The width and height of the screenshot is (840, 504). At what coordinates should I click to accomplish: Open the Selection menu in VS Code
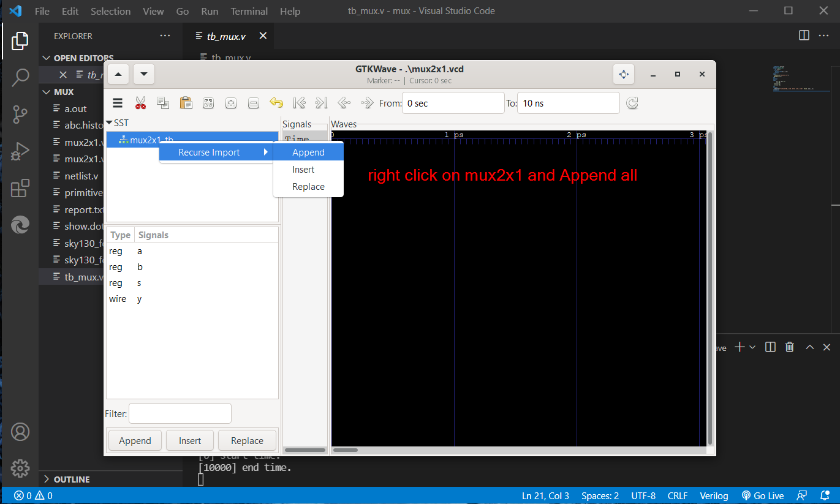coord(110,11)
